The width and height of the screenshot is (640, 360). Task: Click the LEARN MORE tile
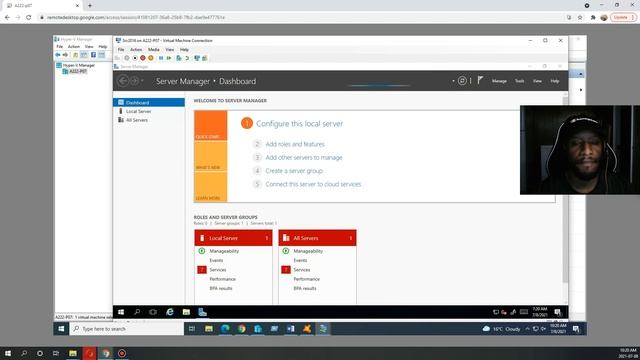pos(211,187)
